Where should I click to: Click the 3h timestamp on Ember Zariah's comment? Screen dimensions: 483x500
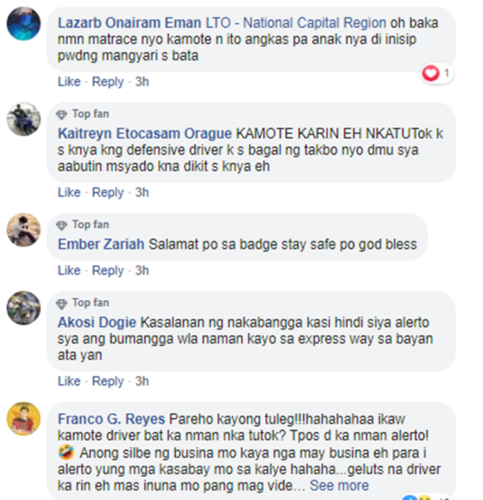142,270
